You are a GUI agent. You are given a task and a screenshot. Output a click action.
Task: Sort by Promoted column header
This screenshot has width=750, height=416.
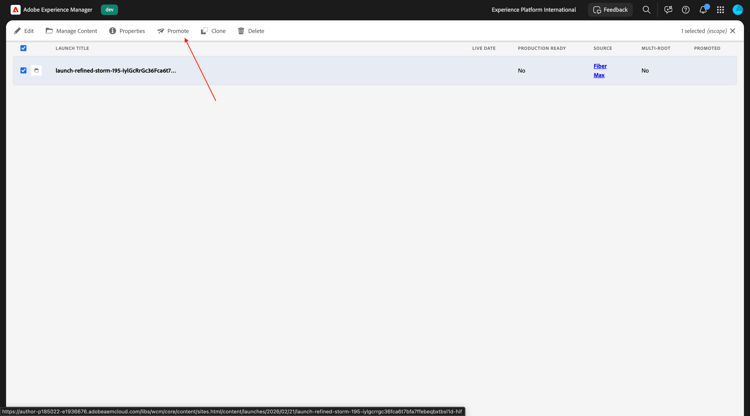(707, 48)
